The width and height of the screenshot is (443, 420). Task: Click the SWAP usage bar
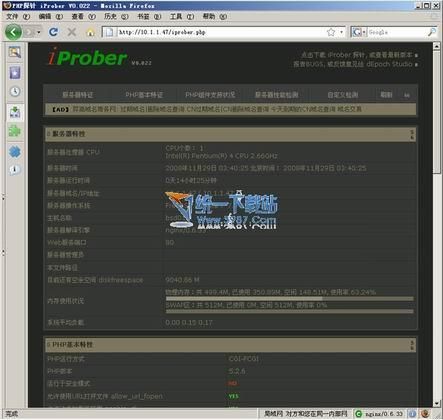tap(290, 311)
